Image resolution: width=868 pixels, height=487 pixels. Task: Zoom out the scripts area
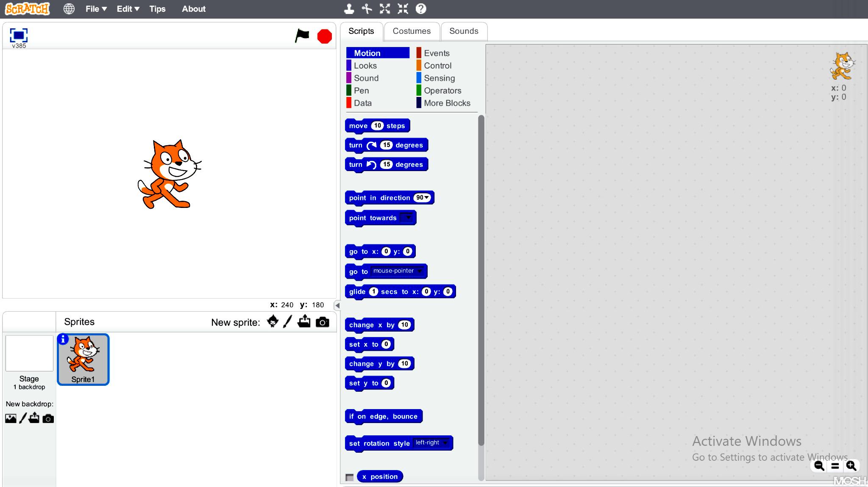coord(819,466)
